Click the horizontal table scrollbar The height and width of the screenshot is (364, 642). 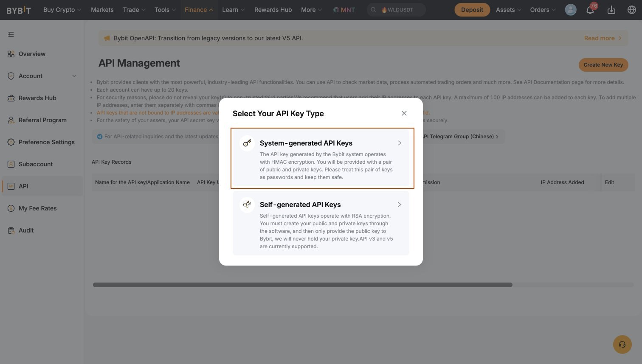tap(303, 285)
